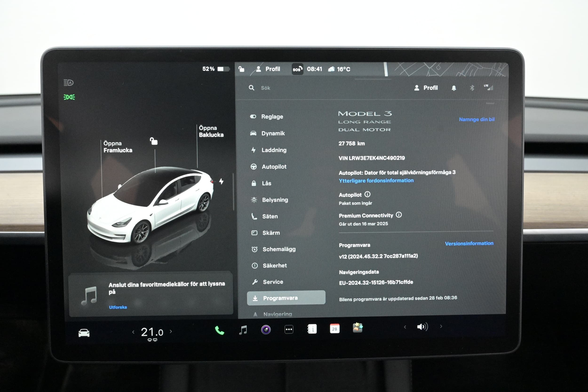Tap the unlock icon above the car
Screen dimensions: 588x392
pos(154,141)
